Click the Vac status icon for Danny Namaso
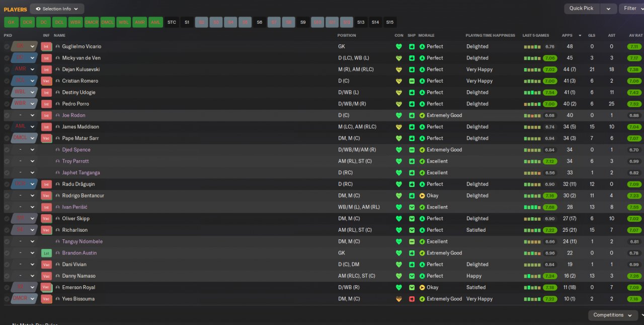Screen dimensions: 644x325 click(46, 276)
